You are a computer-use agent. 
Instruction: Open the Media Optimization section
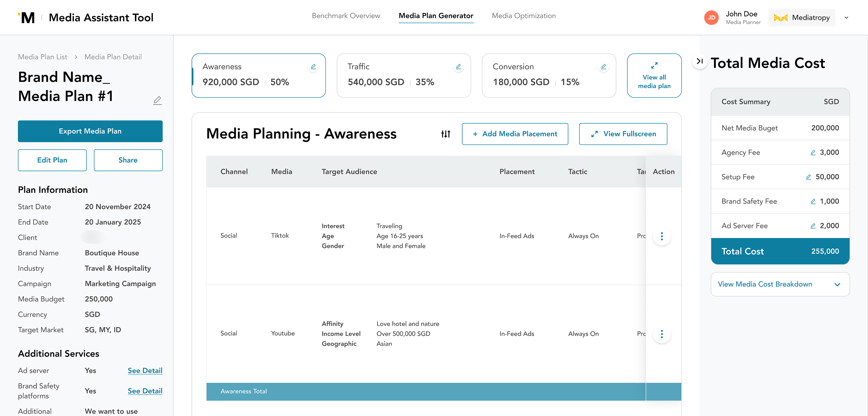[x=524, y=16]
